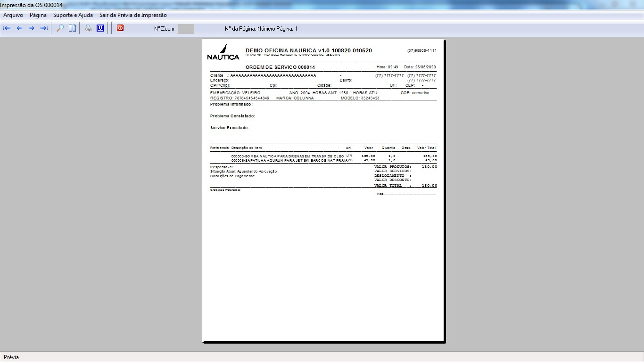Click the VALOR TOTAL amount line

coord(405,186)
